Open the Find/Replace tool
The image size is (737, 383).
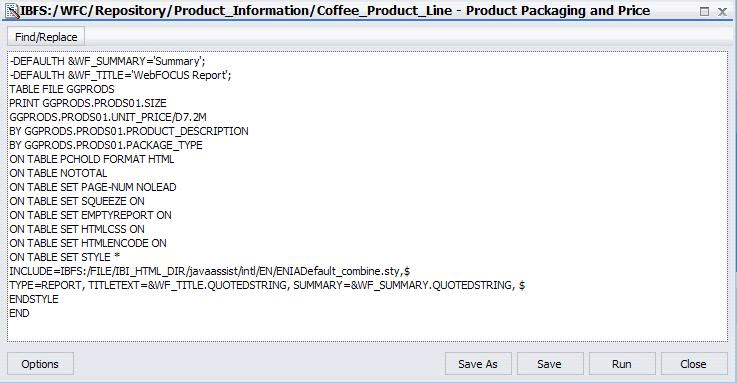(x=46, y=37)
